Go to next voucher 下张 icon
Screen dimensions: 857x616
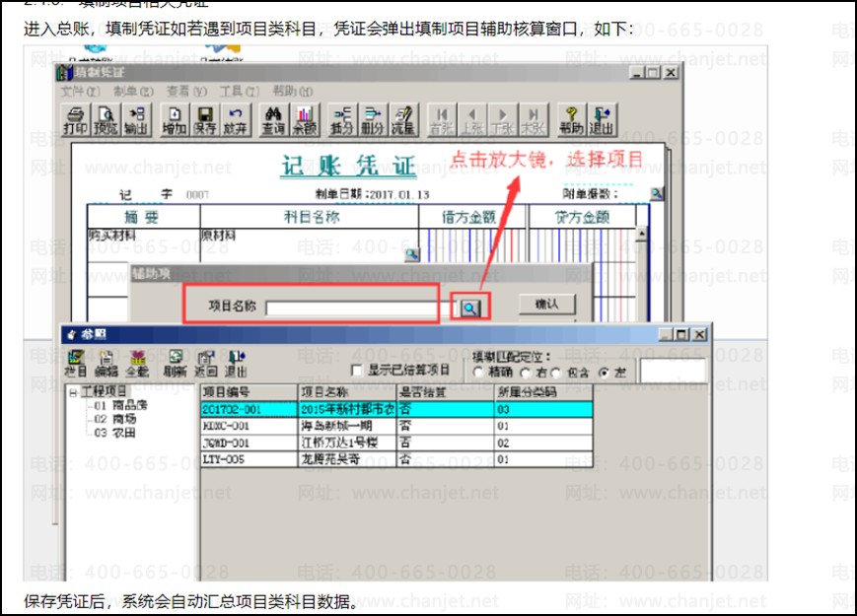tap(502, 119)
